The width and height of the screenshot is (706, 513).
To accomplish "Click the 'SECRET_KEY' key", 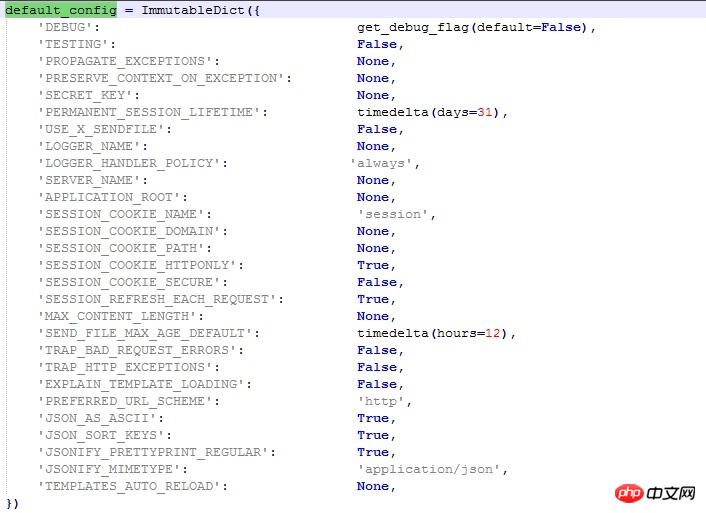I will pos(85,95).
